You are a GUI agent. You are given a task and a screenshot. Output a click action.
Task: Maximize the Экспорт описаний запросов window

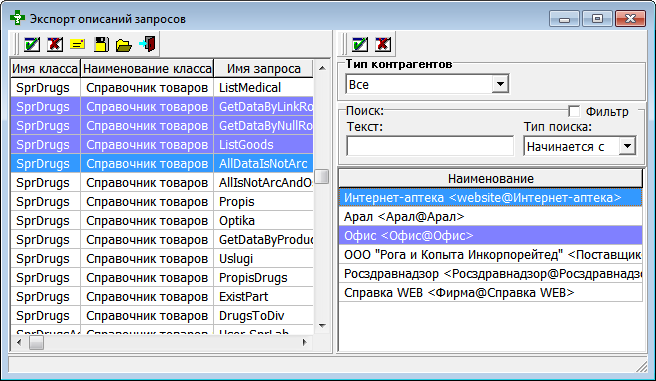click(x=597, y=19)
